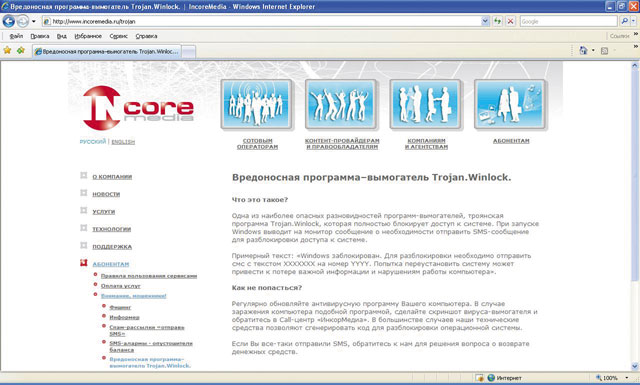Screen dimensions: 640x385
Task: Click the page scrollbar up arrow
Action: pos(635,65)
